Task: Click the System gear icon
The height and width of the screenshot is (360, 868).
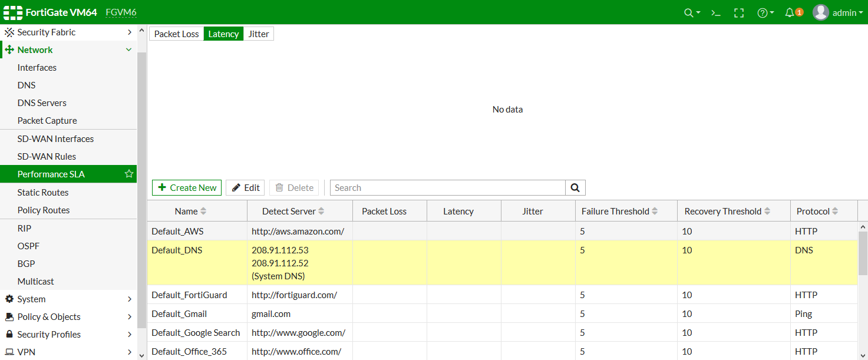Action: point(9,299)
